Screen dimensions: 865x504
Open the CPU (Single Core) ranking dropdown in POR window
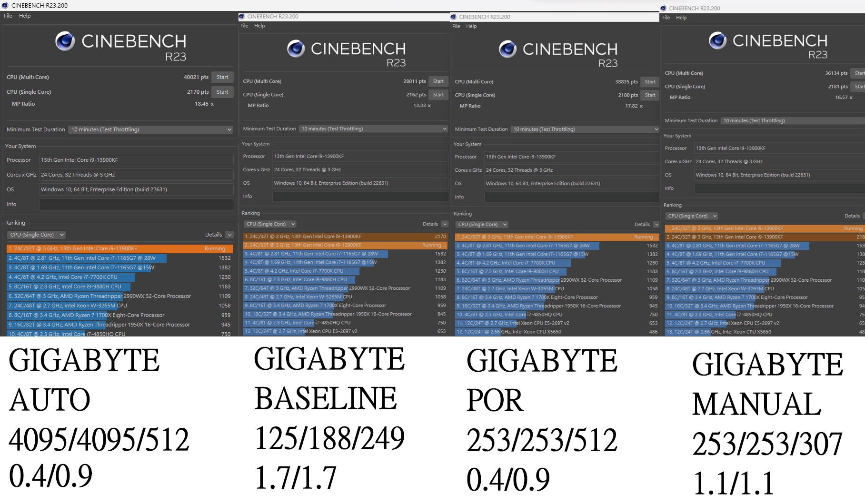482,225
